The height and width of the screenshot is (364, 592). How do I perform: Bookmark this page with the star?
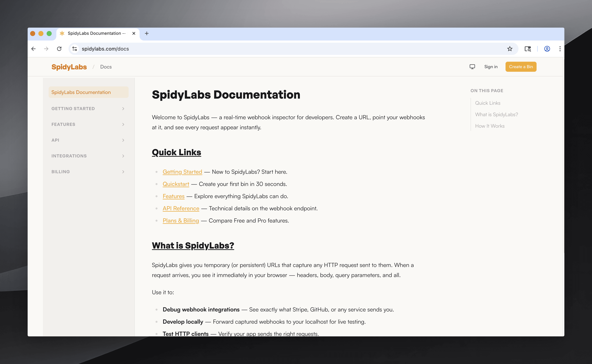pyautogui.click(x=509, y=49)
